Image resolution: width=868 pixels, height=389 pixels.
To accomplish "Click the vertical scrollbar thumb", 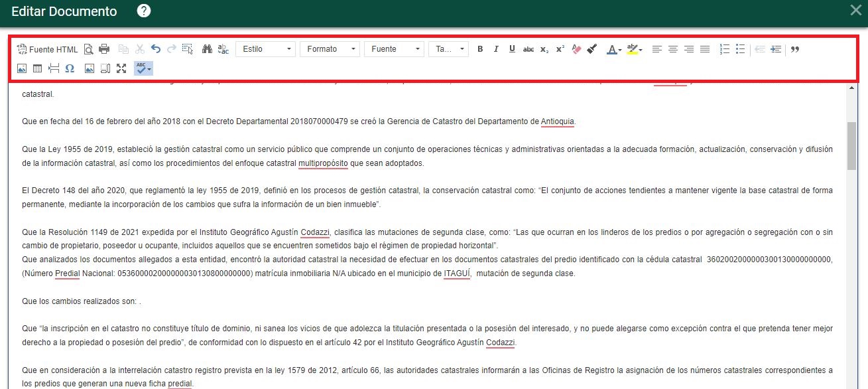I will click(851, 146).
